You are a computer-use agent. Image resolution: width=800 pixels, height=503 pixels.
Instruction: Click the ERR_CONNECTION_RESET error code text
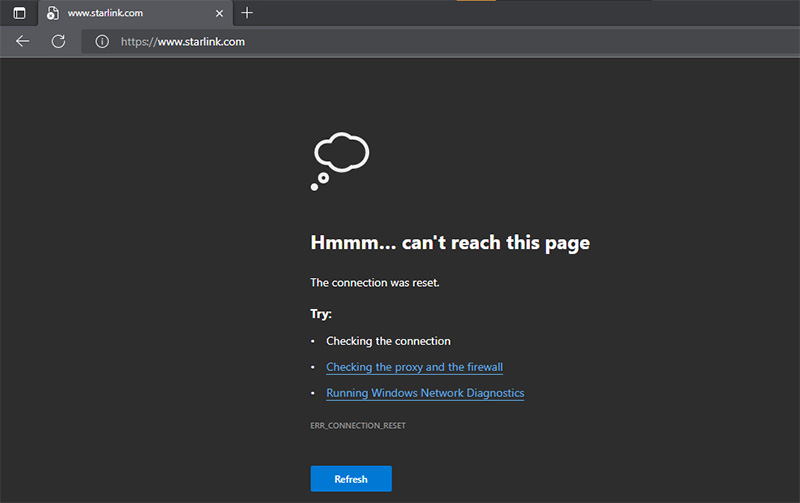357,425
